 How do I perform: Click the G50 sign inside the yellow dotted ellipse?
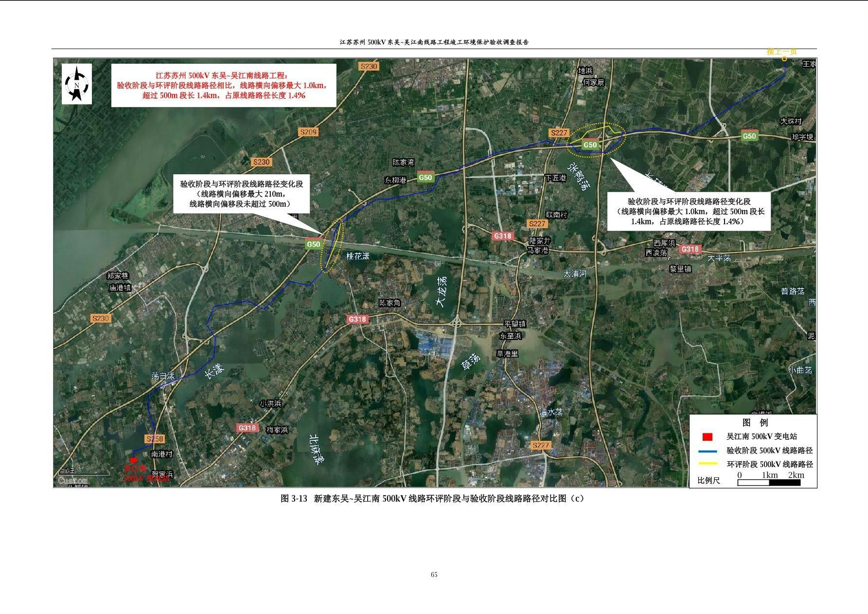point(590,145)
